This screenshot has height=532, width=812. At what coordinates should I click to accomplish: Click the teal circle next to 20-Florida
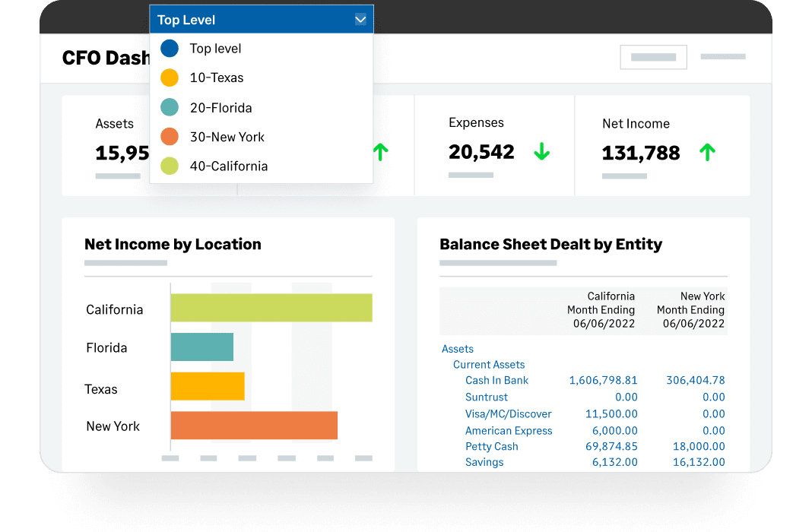[x=170, y=108]
